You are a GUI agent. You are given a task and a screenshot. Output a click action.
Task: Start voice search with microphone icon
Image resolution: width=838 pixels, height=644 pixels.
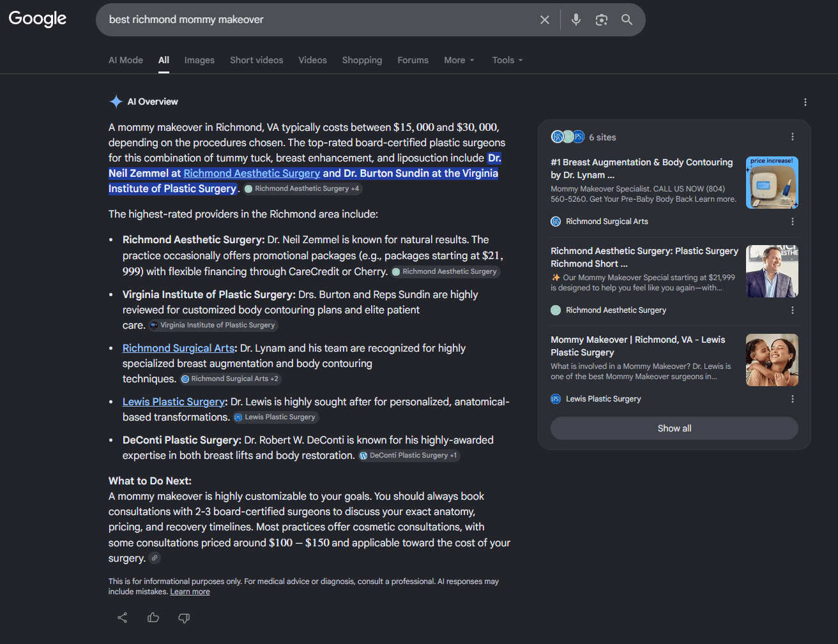click(x=576, y=20)
